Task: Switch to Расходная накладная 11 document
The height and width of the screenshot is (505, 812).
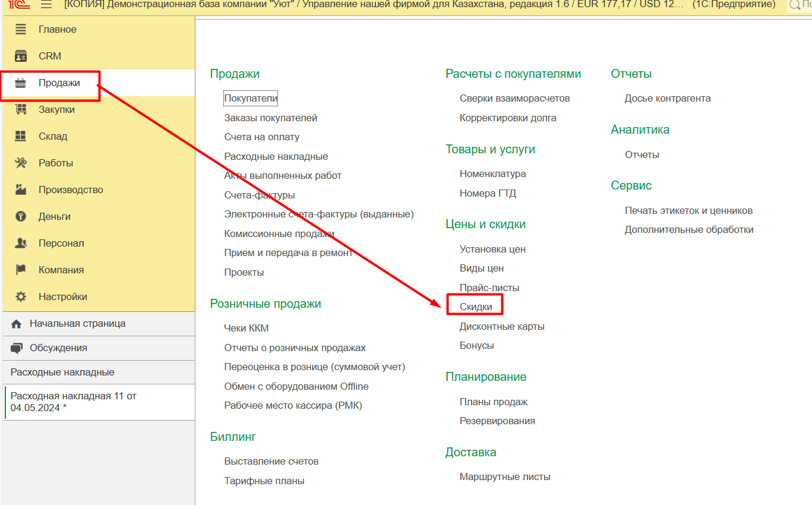Action: 74,402
